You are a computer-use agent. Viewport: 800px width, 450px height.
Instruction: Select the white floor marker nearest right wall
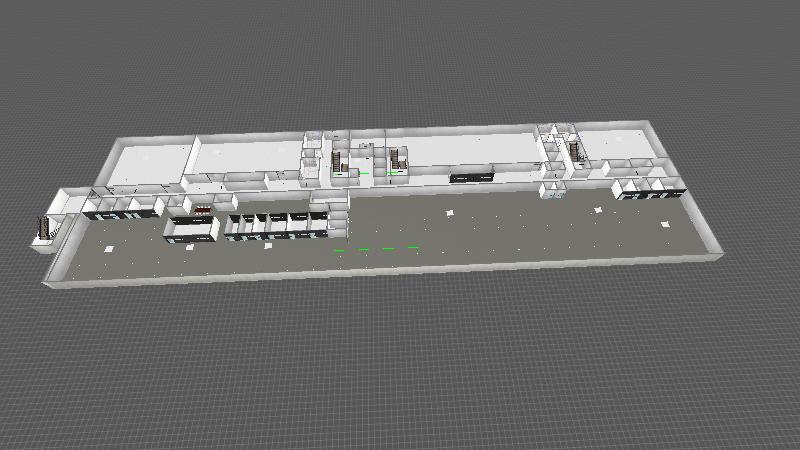pyautogui.click(x=663, y=226)
